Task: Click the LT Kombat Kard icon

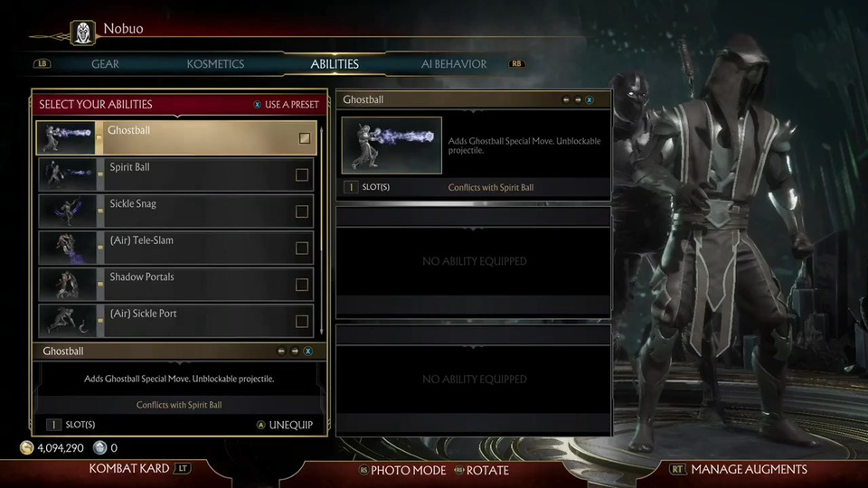Action: pyautogui.click(x=182, y=469)
